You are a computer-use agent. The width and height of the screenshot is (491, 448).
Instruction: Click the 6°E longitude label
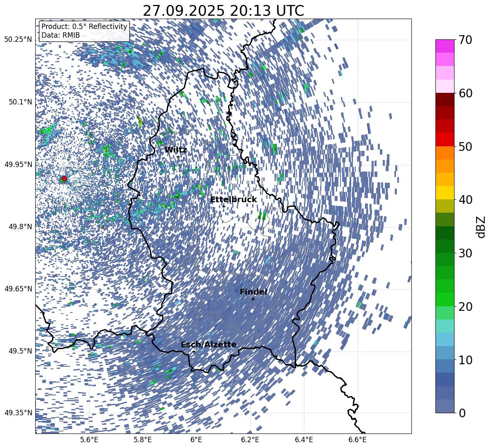pos(196,440)
